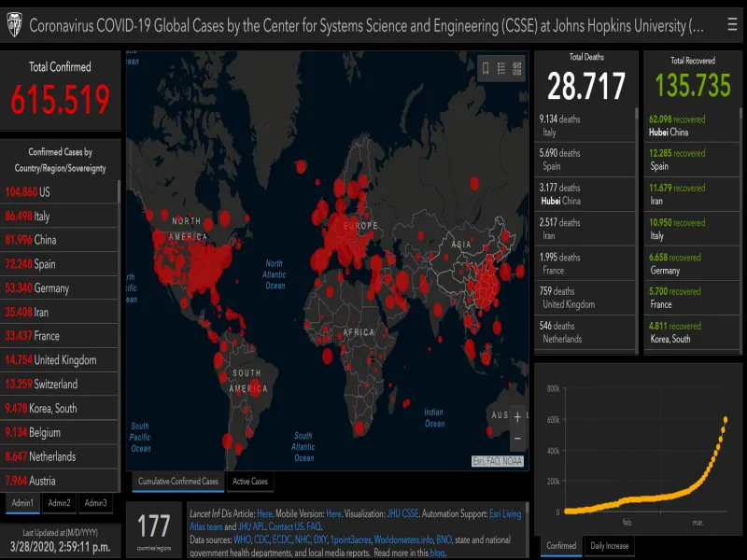Select the Cumulative Confirmed Cases tab
Screen dimensions: 747x560
(178, 482)
